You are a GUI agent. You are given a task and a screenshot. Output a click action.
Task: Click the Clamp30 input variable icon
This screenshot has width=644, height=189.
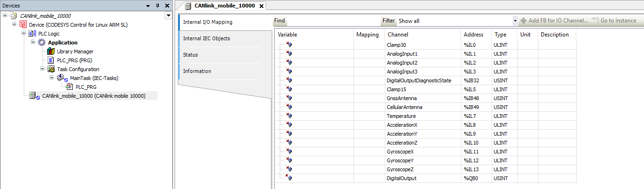289,45
